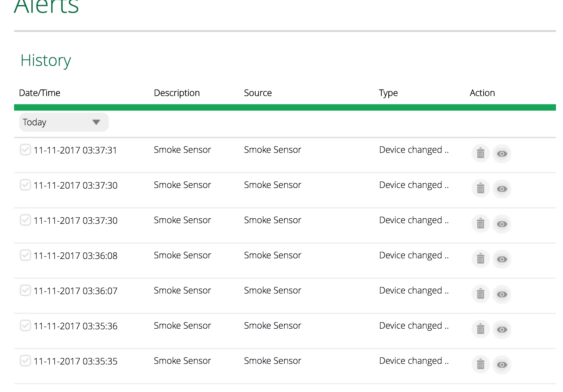
Task: Click the Type column header
Action: point(388,93)
